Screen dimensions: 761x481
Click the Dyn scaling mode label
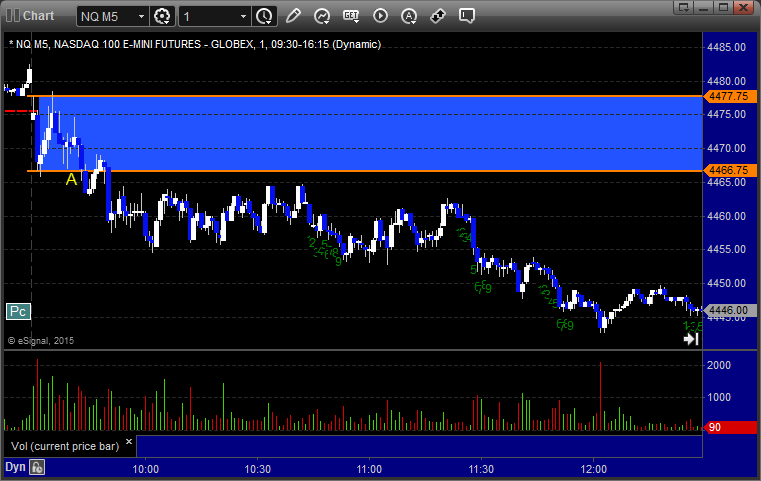pos(15,467)
